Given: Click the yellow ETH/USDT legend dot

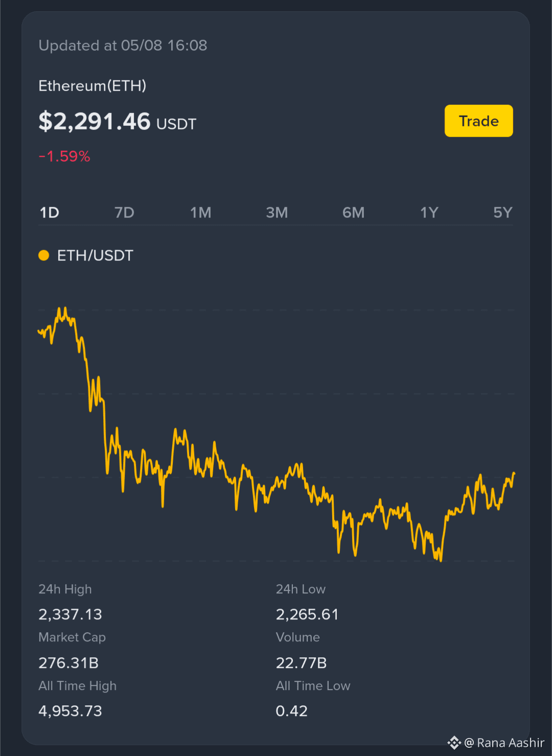Looking at the screenshot, I should (44, 255).
